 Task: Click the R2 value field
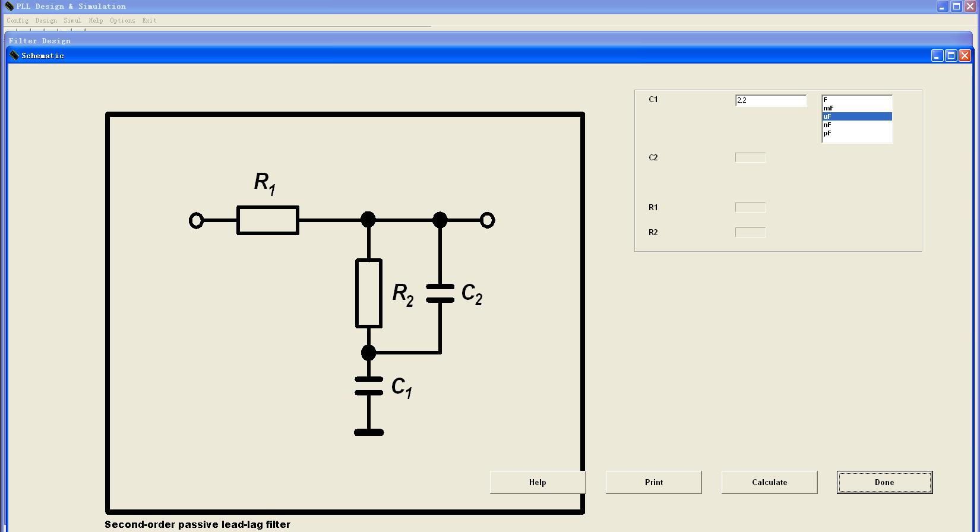pos(750,232)
